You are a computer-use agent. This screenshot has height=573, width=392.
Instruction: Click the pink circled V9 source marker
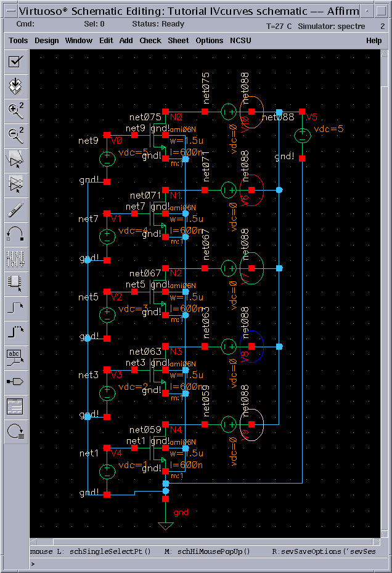pyautogui.click(x=251, y=424)
